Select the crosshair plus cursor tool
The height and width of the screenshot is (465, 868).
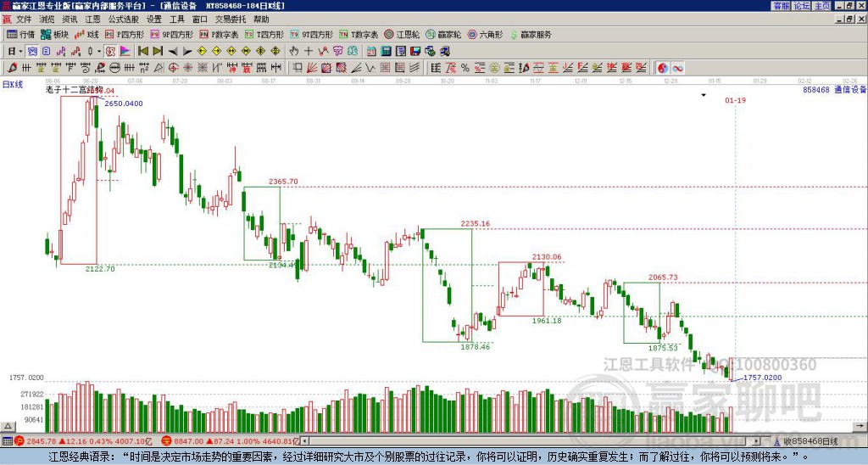pyautogui.click(x=309, y=52)
